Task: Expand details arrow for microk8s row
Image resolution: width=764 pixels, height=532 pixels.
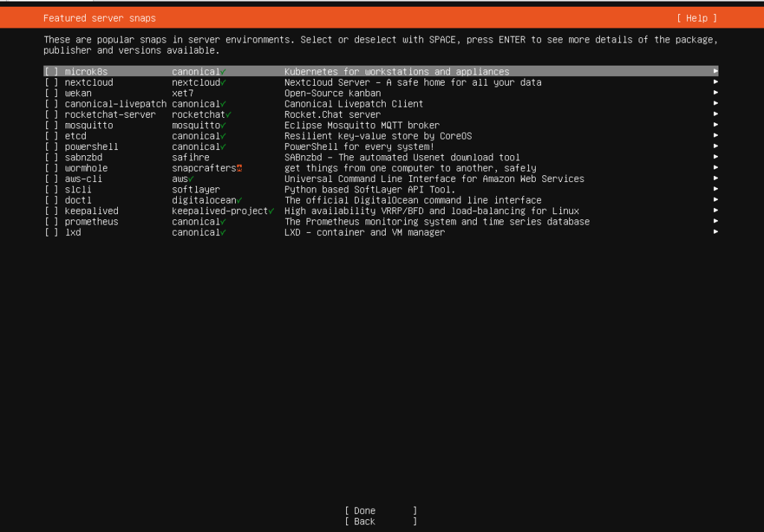Action: [x=716, y=71]
